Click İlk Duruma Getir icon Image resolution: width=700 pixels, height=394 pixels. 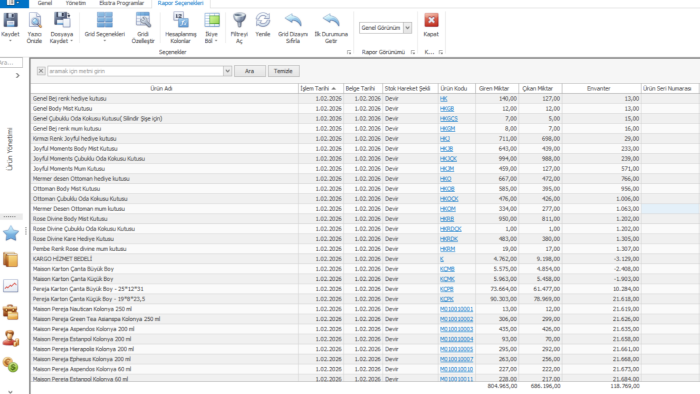[x=331, y=21]
